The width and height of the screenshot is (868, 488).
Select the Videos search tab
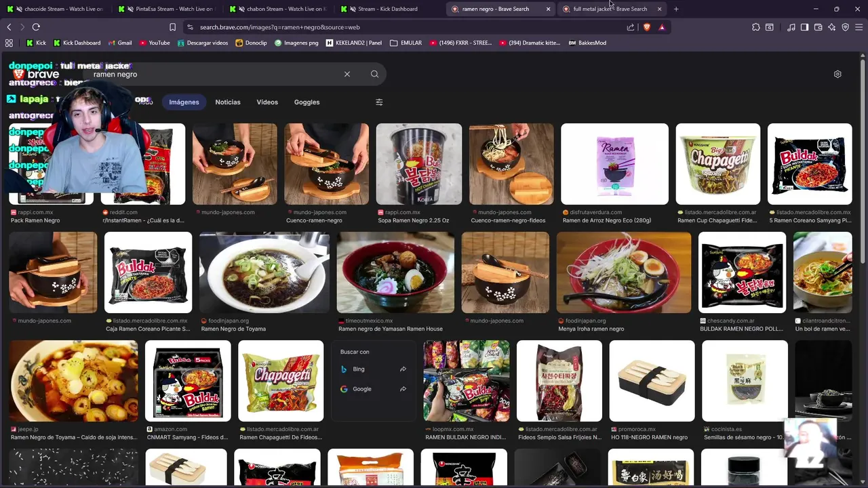click(x=267, y=102)
